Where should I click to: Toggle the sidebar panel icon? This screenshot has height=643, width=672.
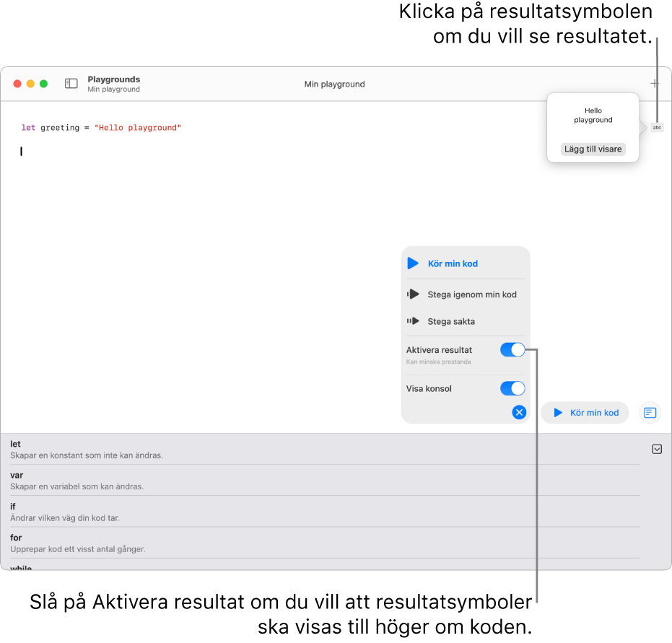tap(71, 84)
